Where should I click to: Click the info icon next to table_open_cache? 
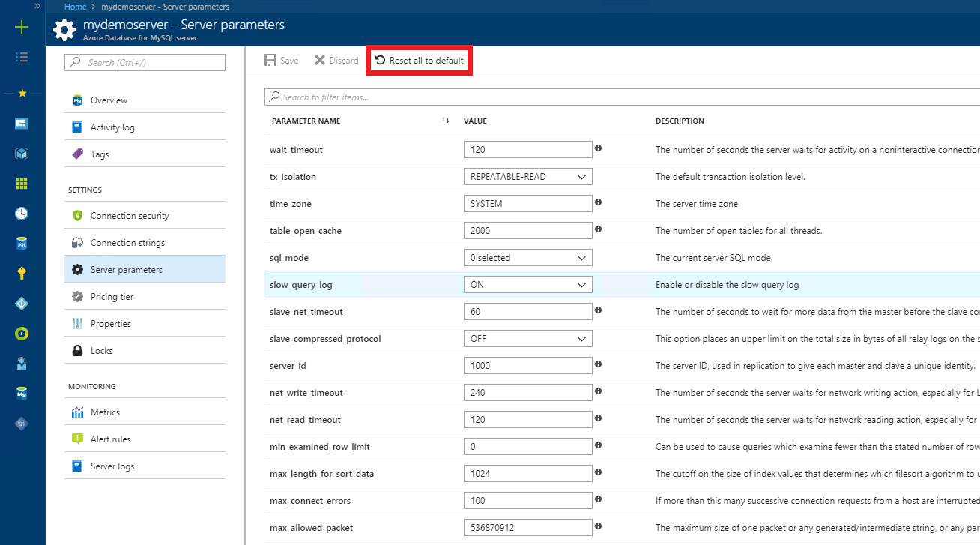pyautogui.click(x=599, y=229)
